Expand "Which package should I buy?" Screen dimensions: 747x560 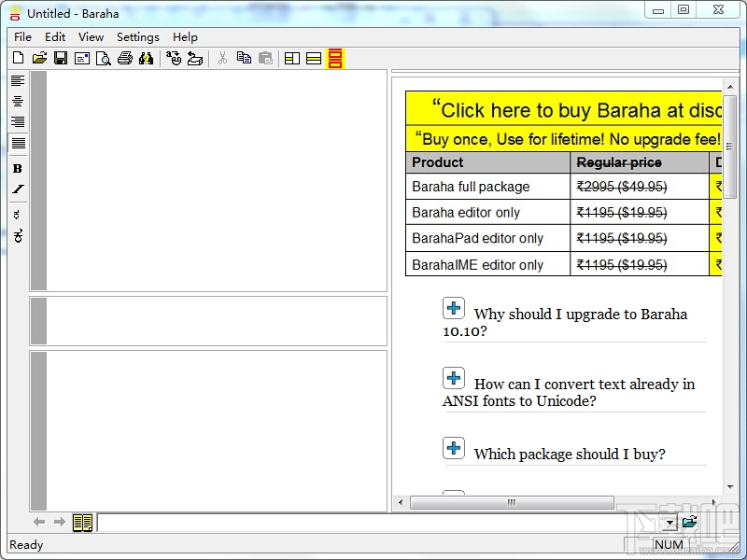(x=454, y=448)
